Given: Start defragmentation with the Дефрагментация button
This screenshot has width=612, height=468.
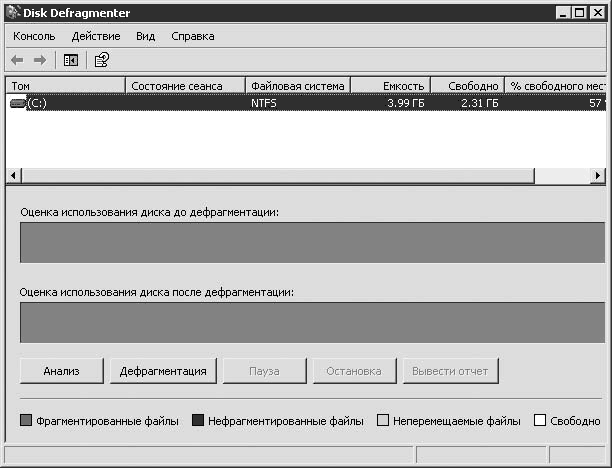Looking at the screenshot, I should (x=163, y=371).
